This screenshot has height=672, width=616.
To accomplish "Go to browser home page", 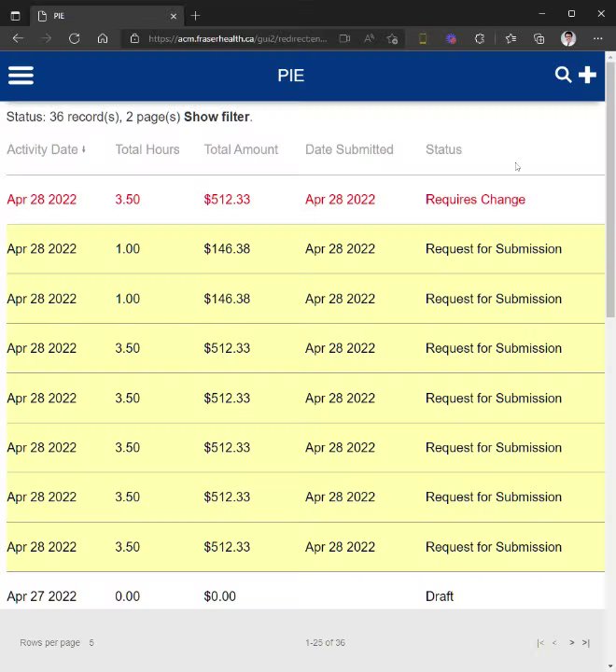I will (103, 38).
